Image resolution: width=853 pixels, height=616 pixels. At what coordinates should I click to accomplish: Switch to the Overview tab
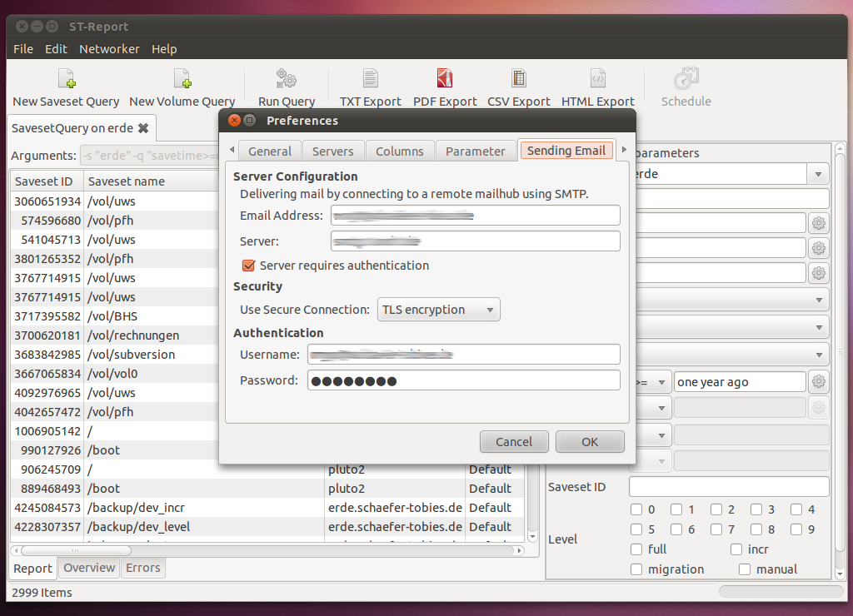coord(89,568)
